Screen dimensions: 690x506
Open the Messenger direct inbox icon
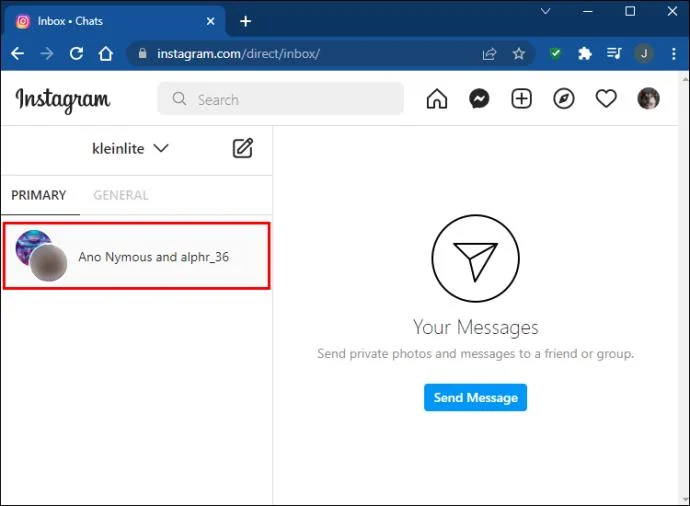tap(479, 99)
